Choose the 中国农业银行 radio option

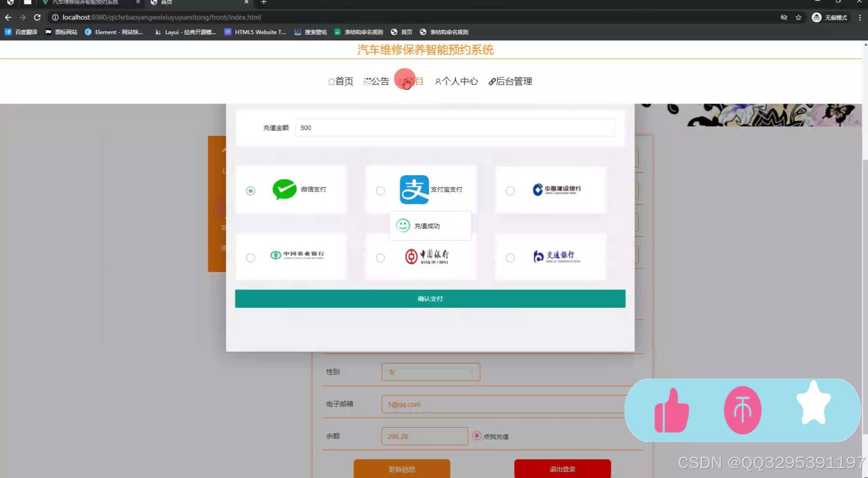251,258
